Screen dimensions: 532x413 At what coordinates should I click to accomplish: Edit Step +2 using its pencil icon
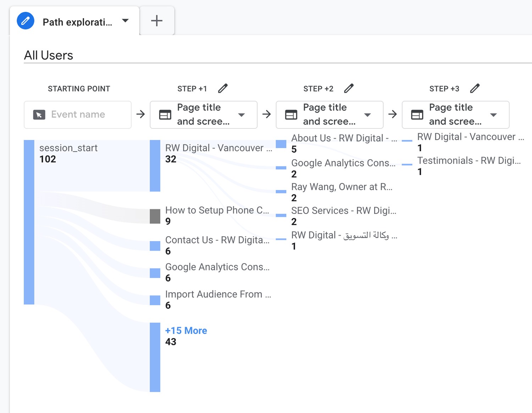coord(349,88)
